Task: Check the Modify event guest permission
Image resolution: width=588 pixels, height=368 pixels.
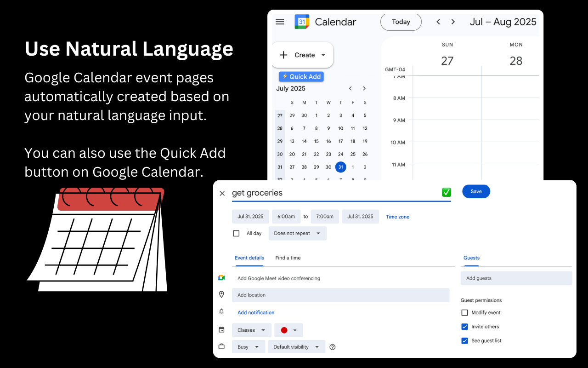Action: (464, 312)
